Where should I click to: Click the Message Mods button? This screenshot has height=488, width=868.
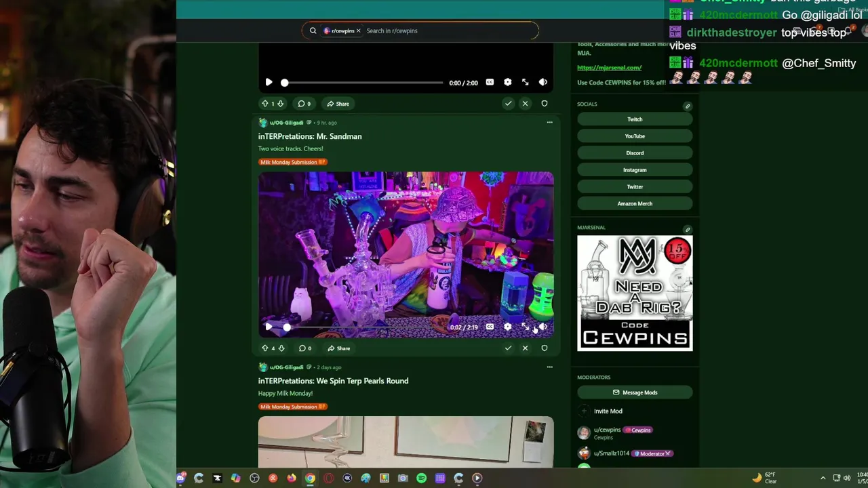click(635, 392)
